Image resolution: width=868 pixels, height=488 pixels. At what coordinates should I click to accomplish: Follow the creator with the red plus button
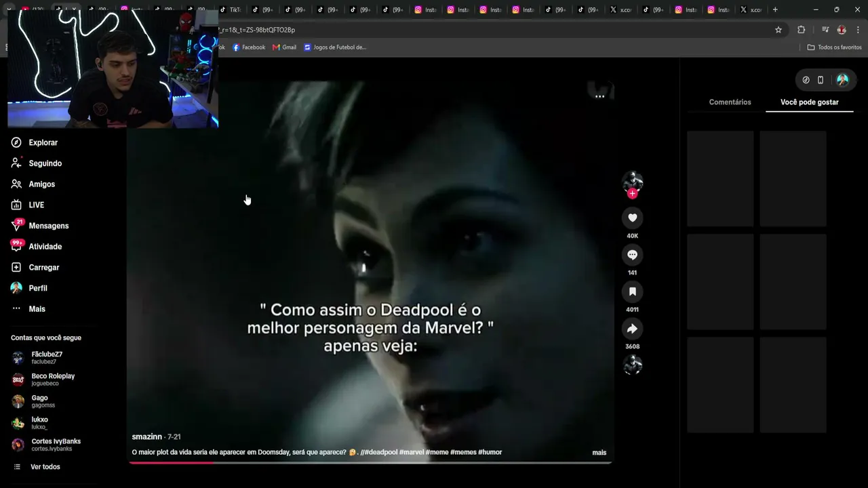[x=632, y=193]
